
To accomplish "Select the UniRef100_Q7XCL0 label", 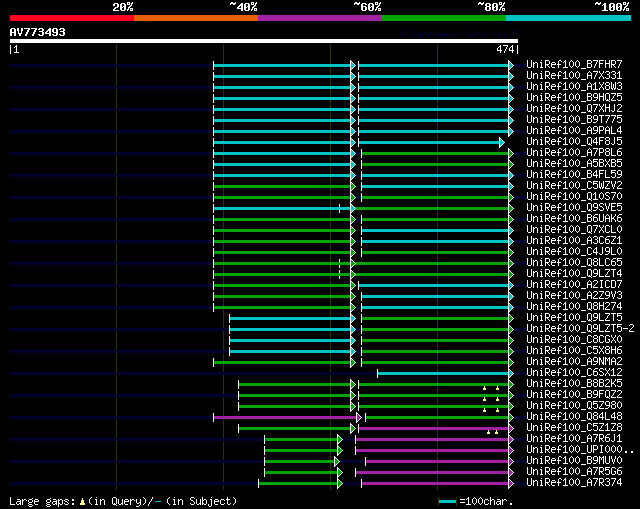I will 574,230.
